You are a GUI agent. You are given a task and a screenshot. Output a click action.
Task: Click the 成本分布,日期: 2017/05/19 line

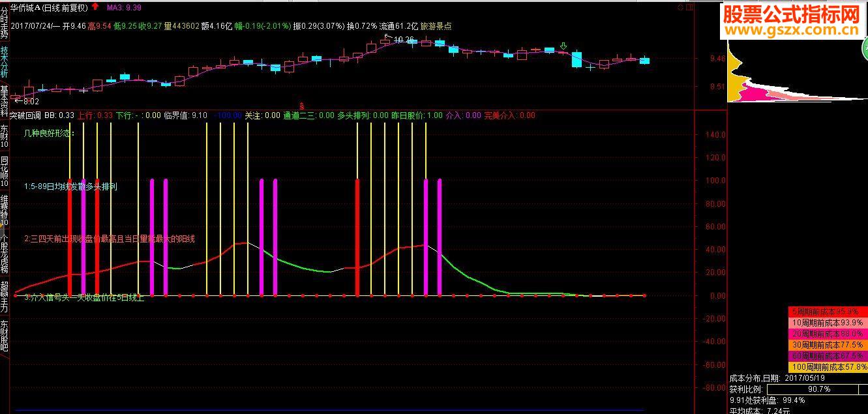coord(776,378)
